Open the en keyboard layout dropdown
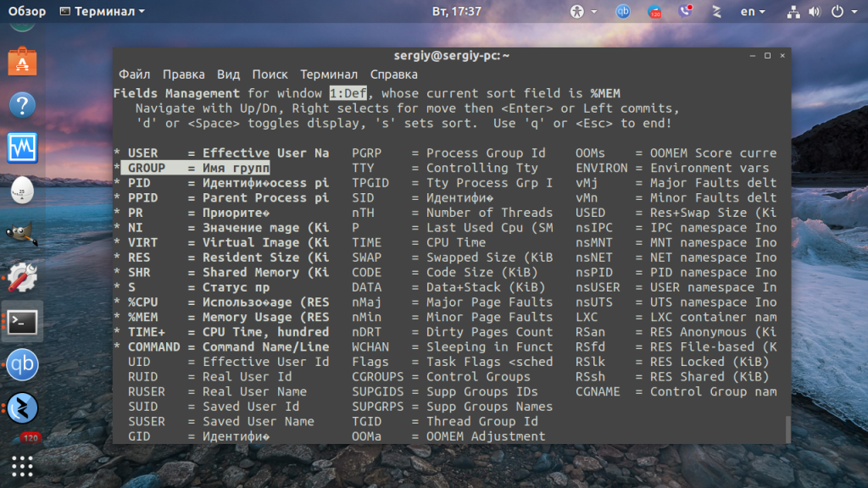 [x=753, y=11]
